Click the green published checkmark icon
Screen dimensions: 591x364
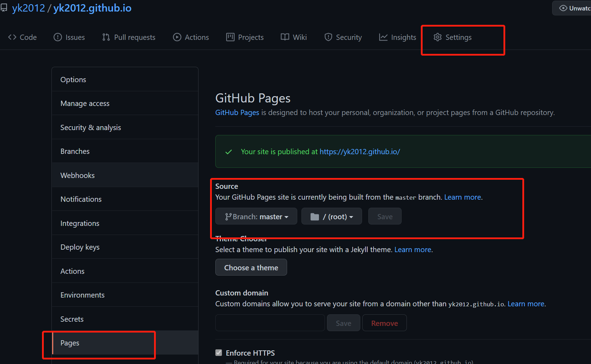pos(229,152)
